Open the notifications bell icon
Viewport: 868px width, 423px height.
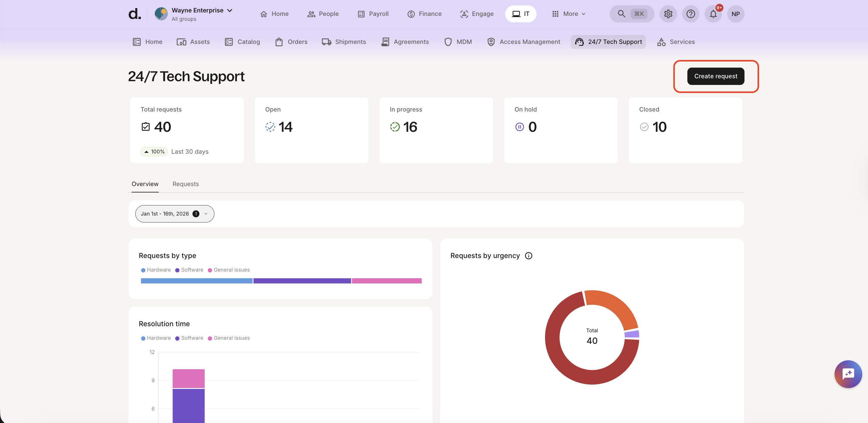[x=713, y=14]
